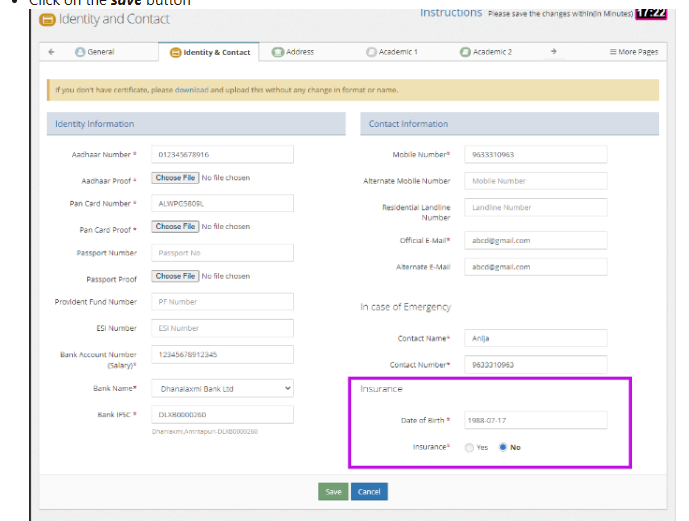Expand the More Pages menu
This screenshot has width=689, height=521.
634,52
